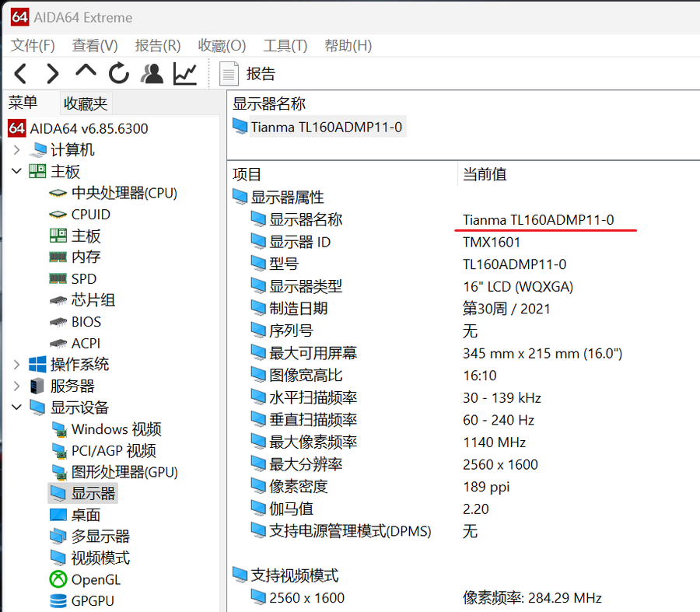Click the 当前值 column header
The width and height of the screenshot is (700, 612).
coord(485,174)
